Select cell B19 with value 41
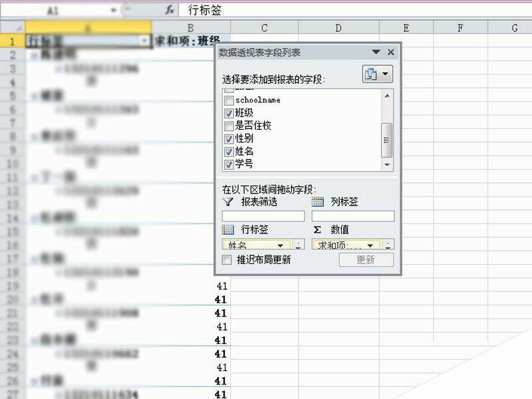Image resolution: width=532 pixels, height=399 pixels. (x=191, y=286)
